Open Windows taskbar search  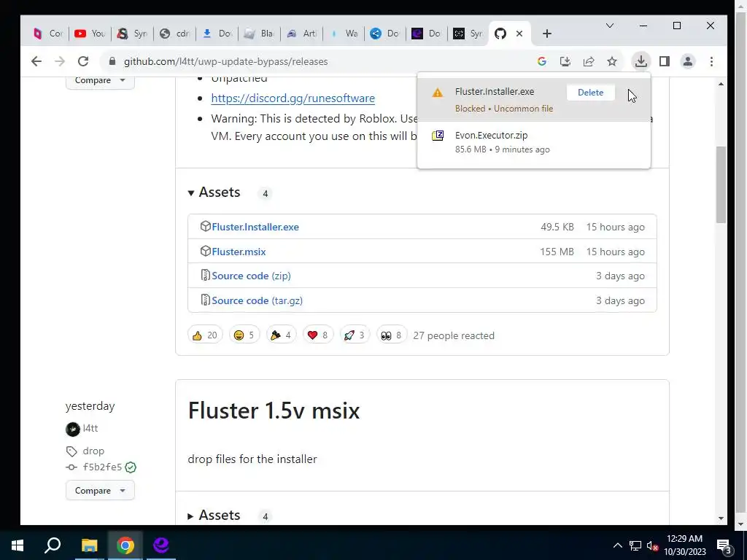pos(53,545)
